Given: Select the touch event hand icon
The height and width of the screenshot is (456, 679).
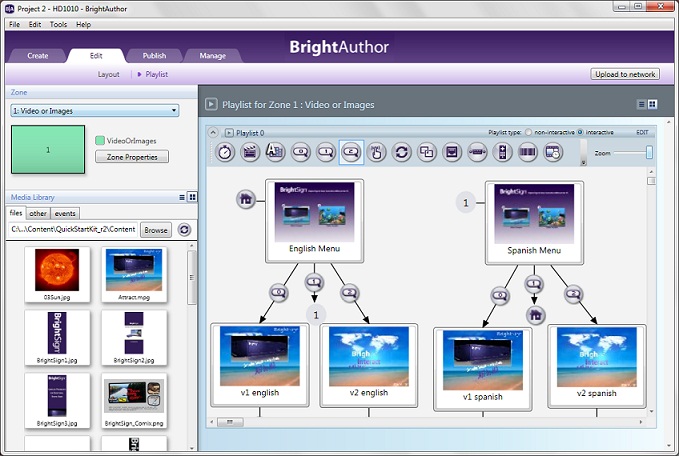Looking at the screenshot, I should click(376, 152).
